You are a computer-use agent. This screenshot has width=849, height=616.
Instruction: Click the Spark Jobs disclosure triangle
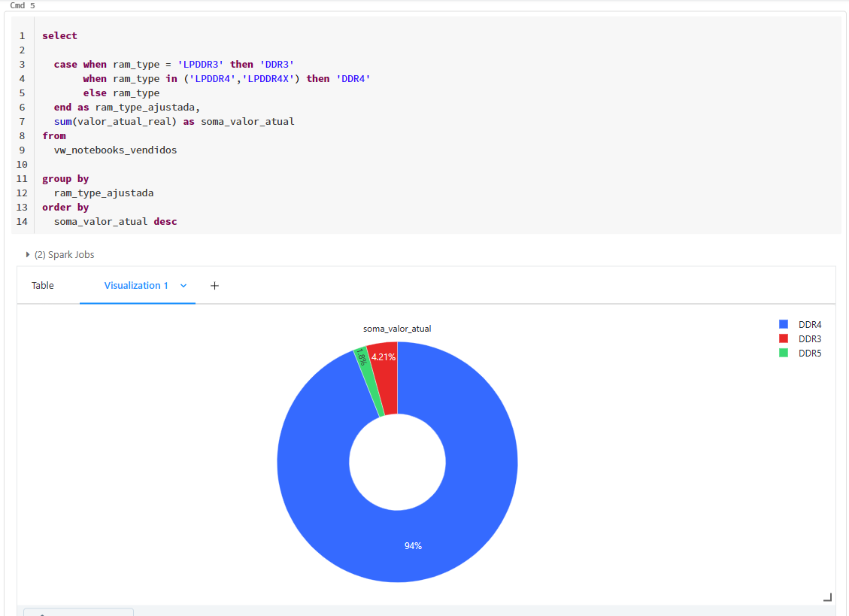point(28,254)
